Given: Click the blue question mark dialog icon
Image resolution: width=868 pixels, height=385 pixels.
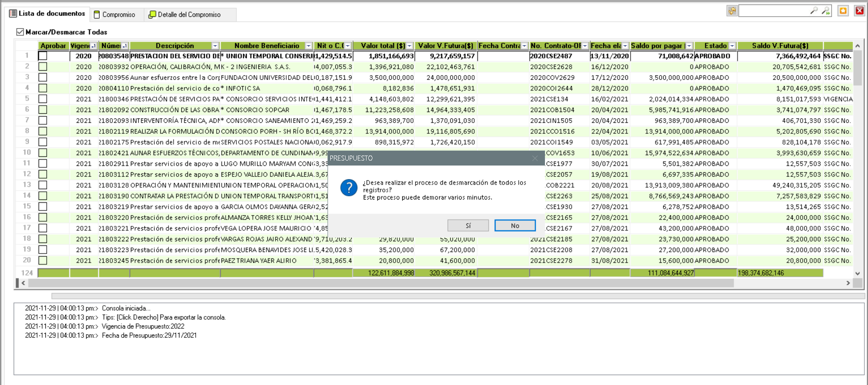Looking at the screenshot, I should (349, 187).
